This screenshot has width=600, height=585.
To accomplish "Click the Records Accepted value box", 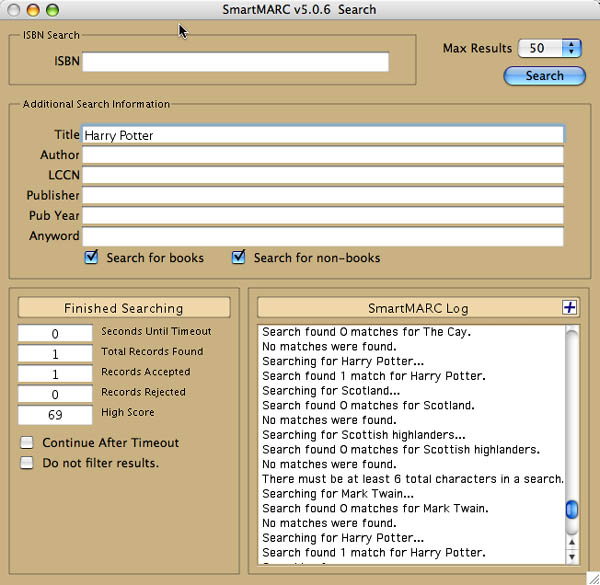I will click(55, 374).
